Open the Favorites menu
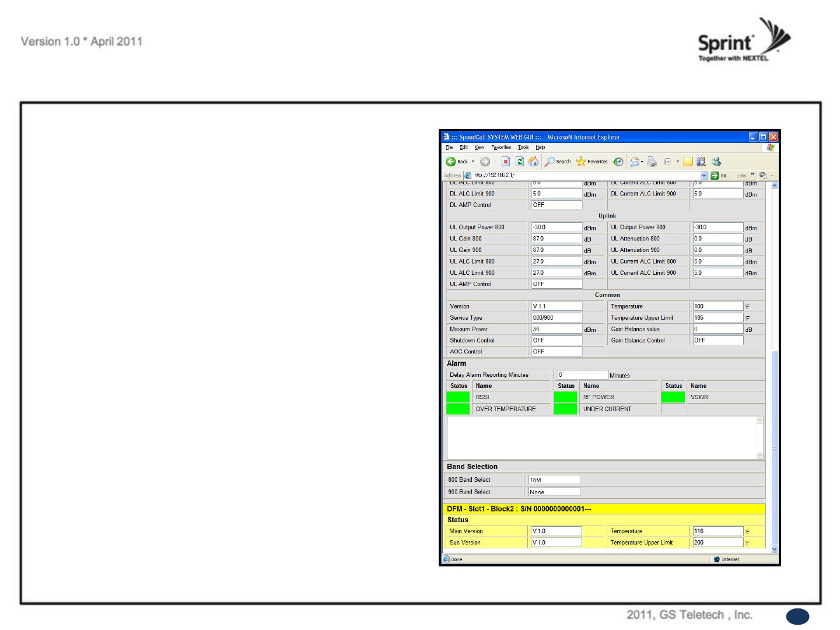 coord(501,148)
